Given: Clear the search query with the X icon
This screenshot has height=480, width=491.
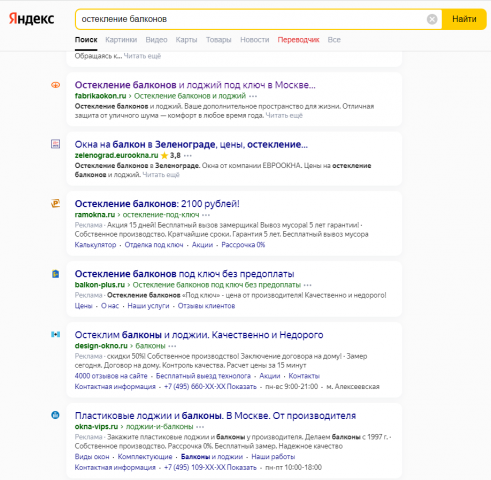Looking at the screenshot, I should pos(432,19).
